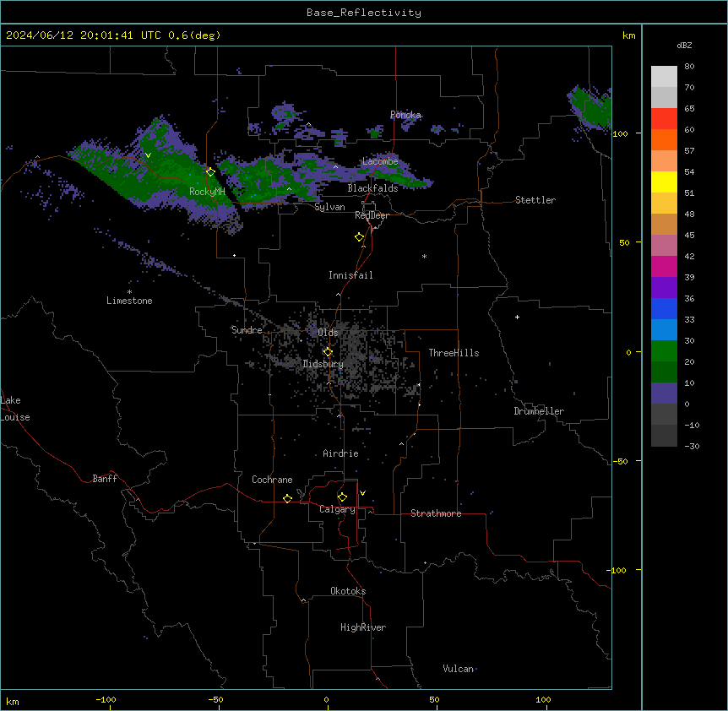728x711 pixels.
Task: Click the Cochrane town label
Action: [x=272, y=480]
